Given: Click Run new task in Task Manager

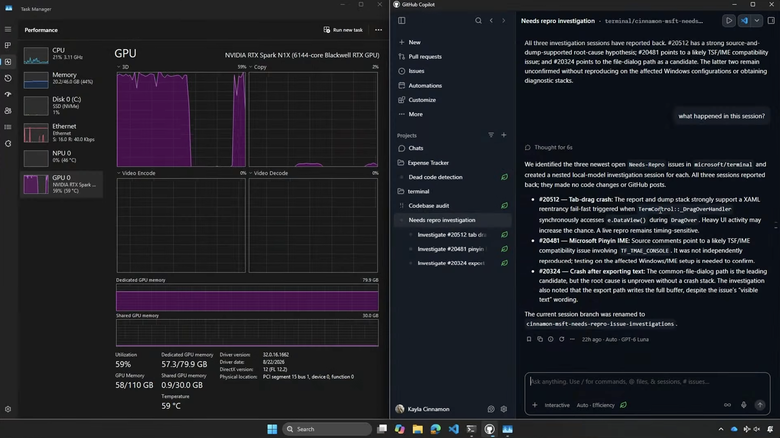Looking at the screenshot, I should 343,30.
